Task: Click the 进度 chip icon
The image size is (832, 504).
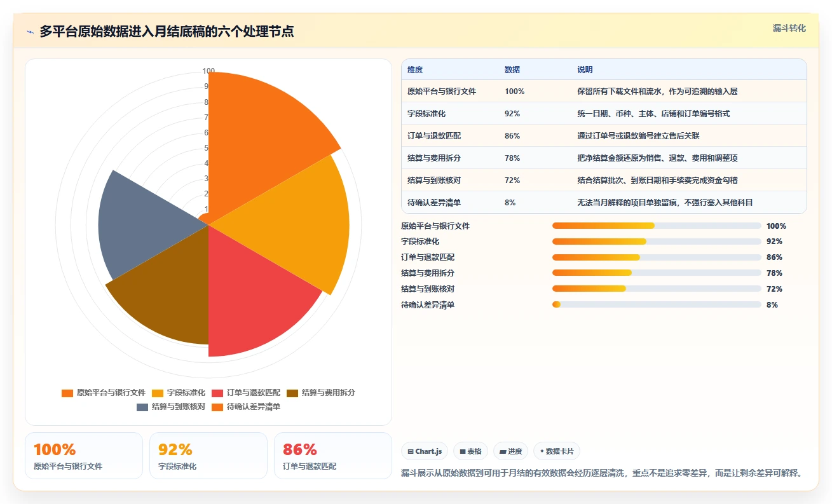Action: point(503,451)
